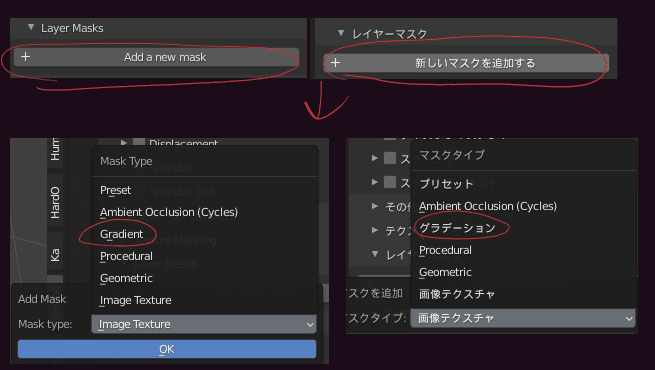655x370 pixels.
Task: Collapse the Layer Masks panel triangle
Action: click(30, 28)
